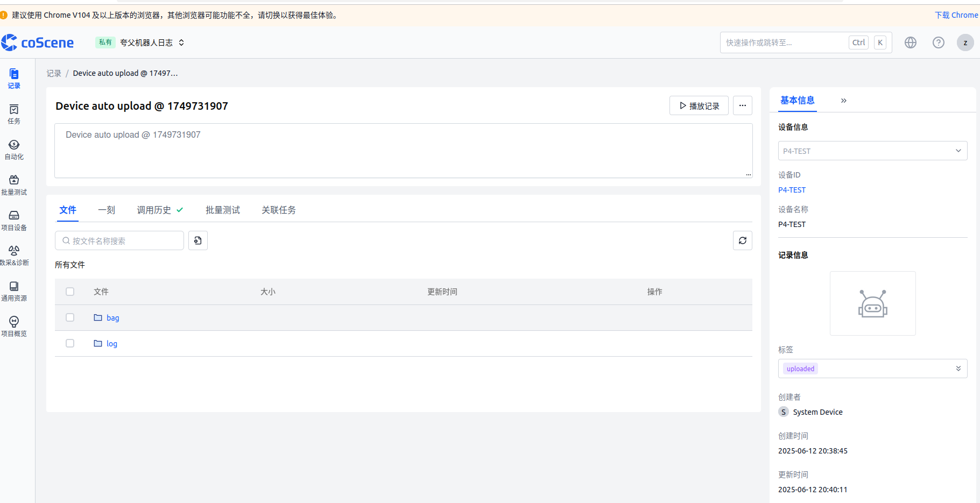Open the help question mark icon

coord(938,42)
